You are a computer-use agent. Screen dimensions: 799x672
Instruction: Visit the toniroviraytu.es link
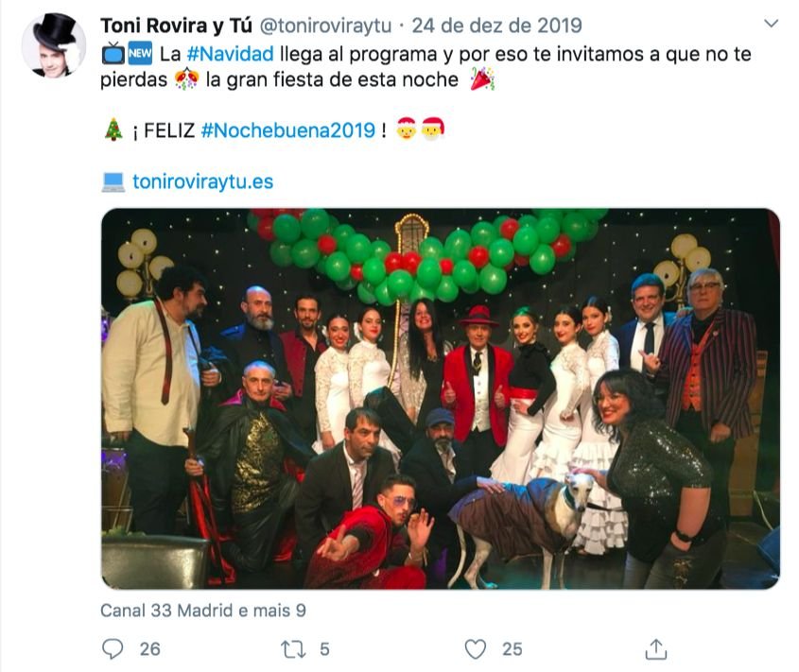pyautogui.click(x=202, y=181)
